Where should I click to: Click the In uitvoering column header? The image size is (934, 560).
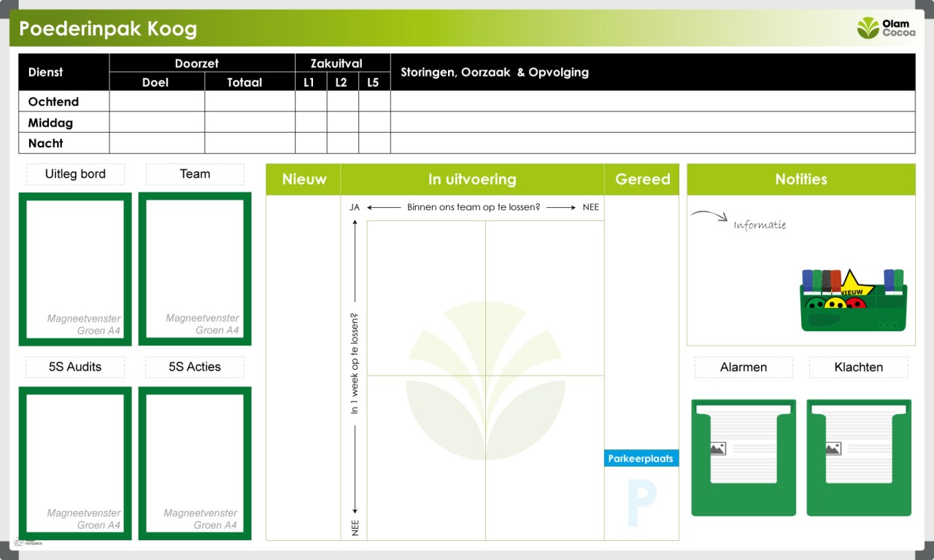click(472, 179)
